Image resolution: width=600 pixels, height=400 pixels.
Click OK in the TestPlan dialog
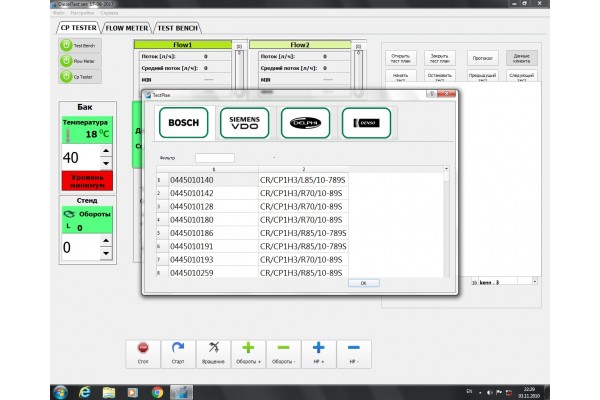click(363, 283)
